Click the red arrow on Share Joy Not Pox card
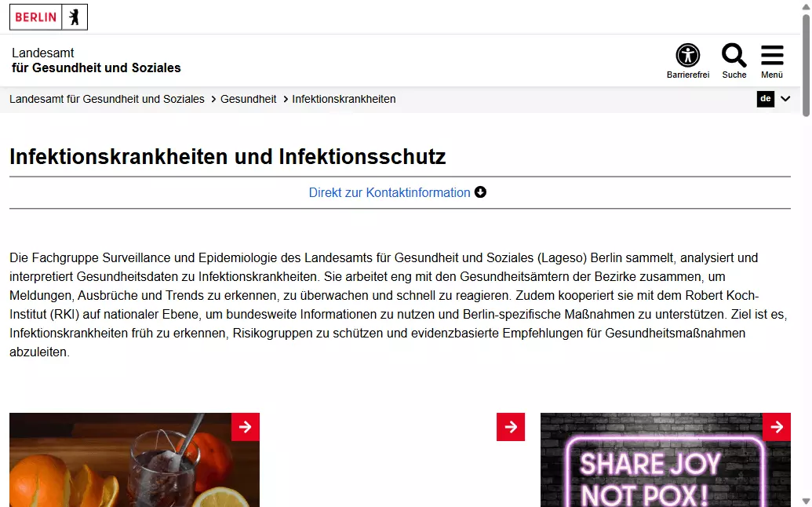 point(777,427)
